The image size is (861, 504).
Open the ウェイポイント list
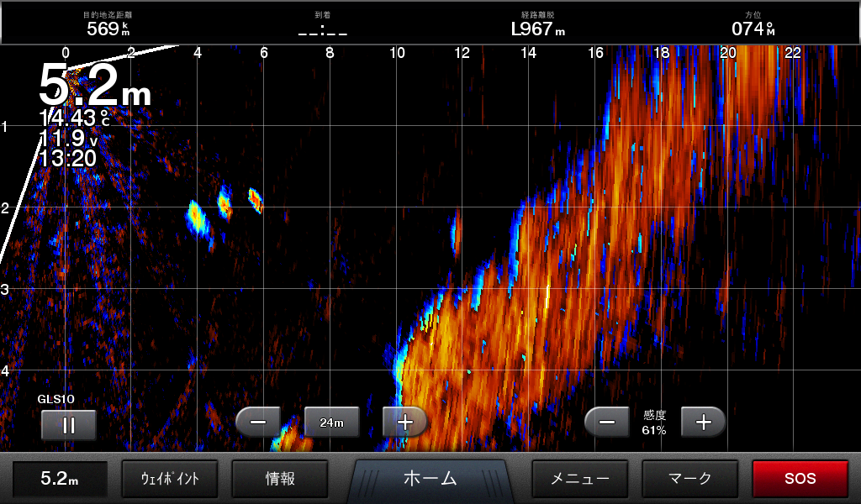click(x=170, y=479)
